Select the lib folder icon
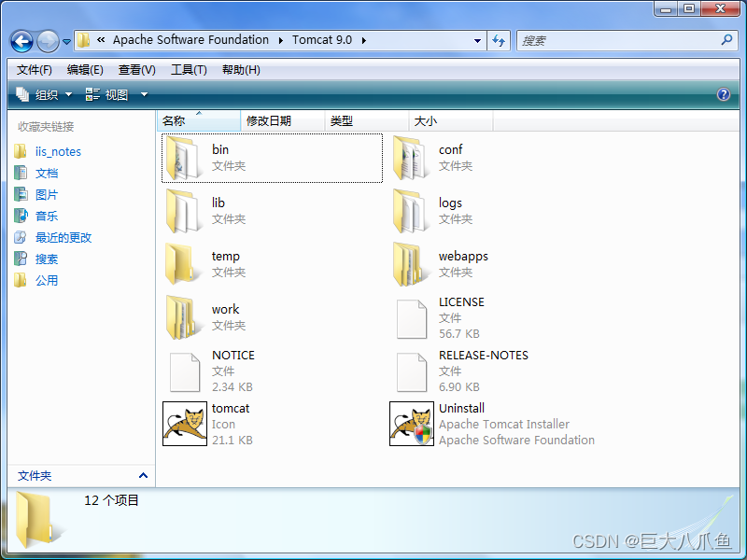The height and width of the screenshot is (560, 747). [184, 211]
